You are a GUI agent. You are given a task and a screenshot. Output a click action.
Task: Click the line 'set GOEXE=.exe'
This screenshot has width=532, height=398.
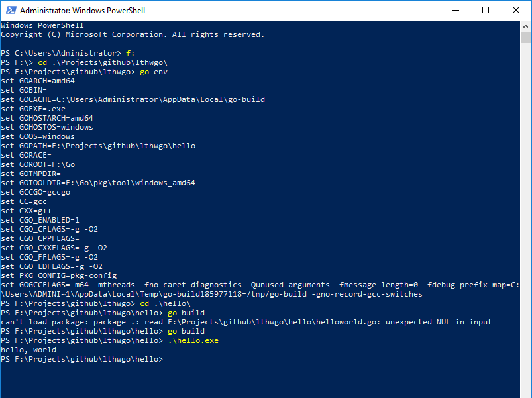point(33,109)
